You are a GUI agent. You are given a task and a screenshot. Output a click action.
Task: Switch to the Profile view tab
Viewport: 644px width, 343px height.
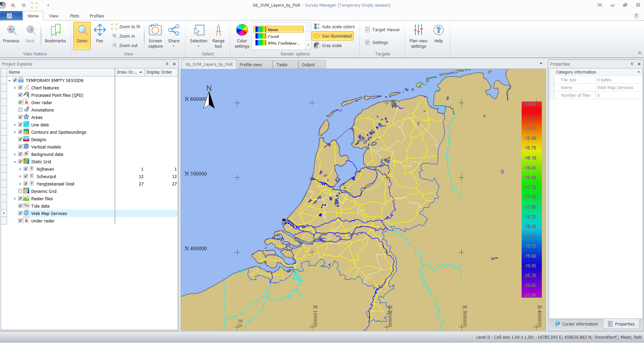pyautogui.click(x=250, y=65)
